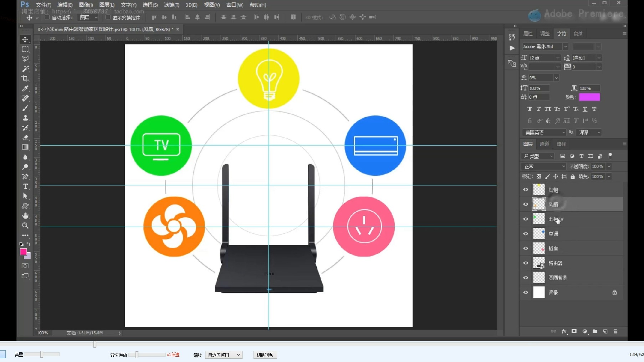Add a layer style with fx
Image resolution: width=644 pixels, height=362 pixels.
564,331
